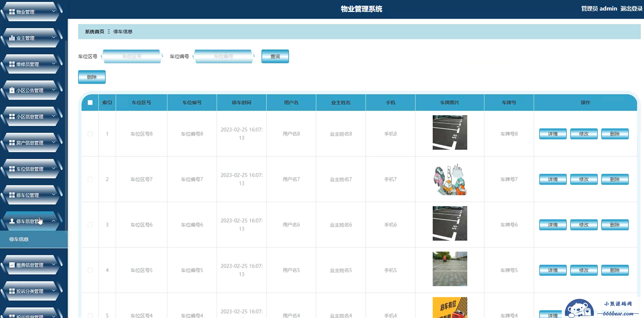This screenshot has height=318, width=644.
Task: Click the 业主姓名7 table cell
Action: 341,179
